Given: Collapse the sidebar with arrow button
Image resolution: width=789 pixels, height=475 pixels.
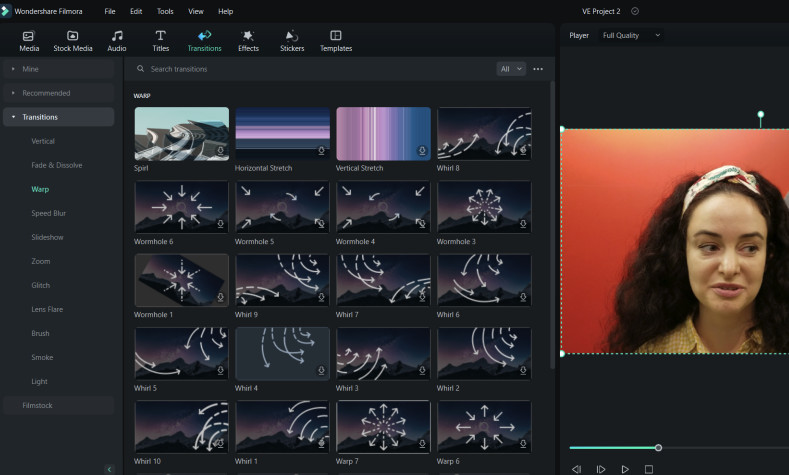Looking at the screenshot, I should [109, 469].
